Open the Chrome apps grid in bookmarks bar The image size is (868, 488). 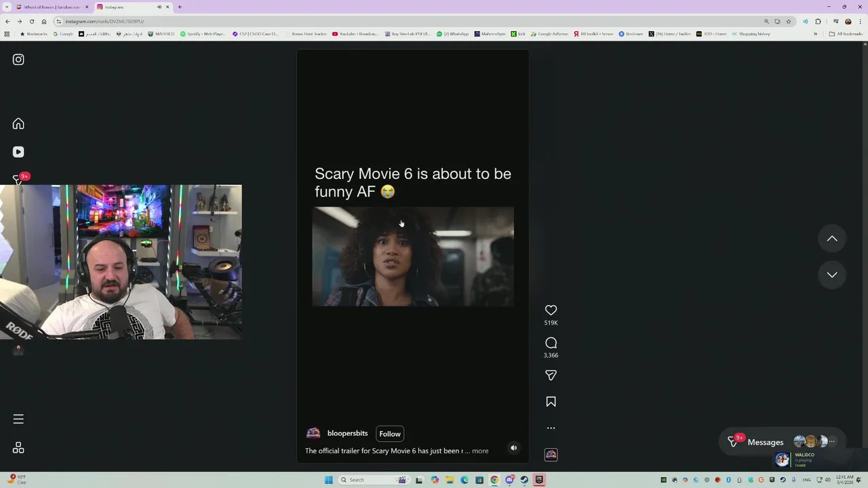(7, 34)
